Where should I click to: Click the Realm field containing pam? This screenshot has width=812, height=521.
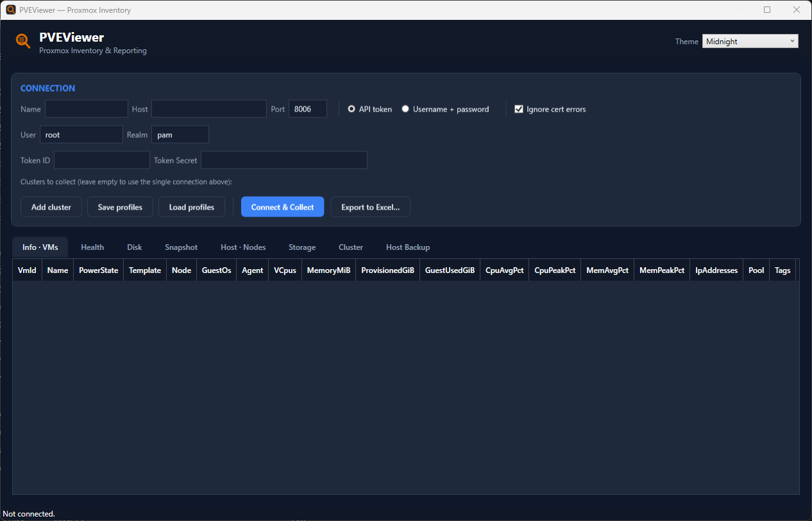click(180, 135)
